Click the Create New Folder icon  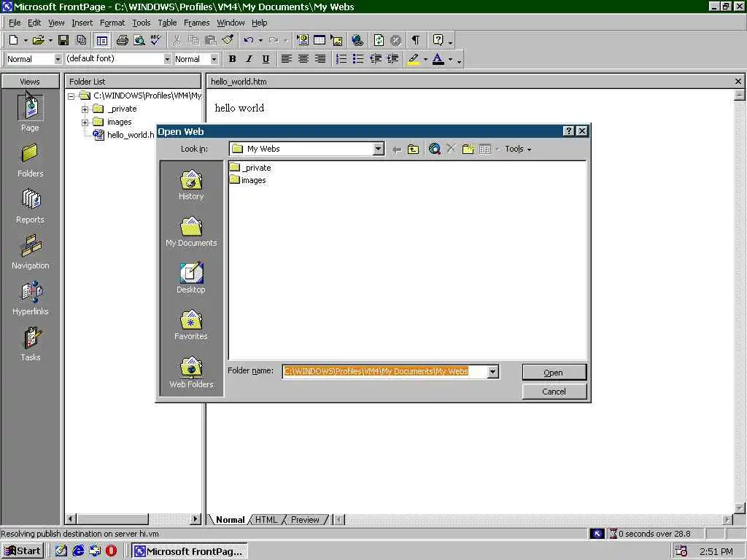point(468,149)
